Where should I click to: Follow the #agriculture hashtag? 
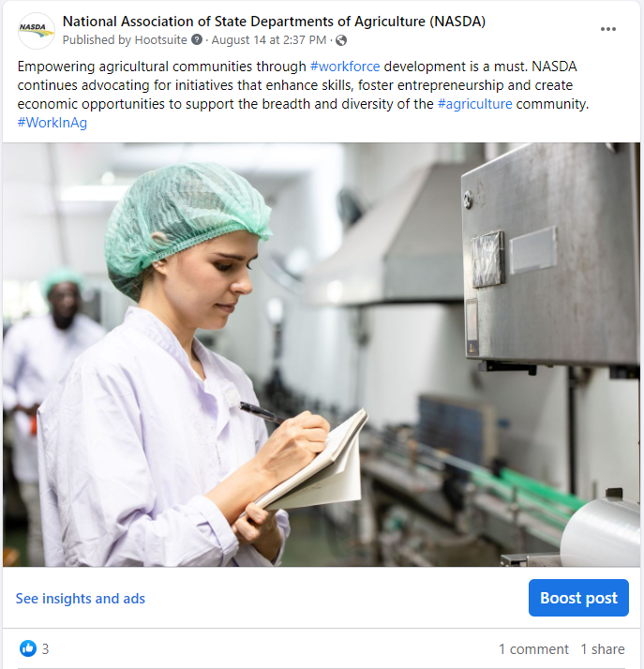click(x=475, y=104)
